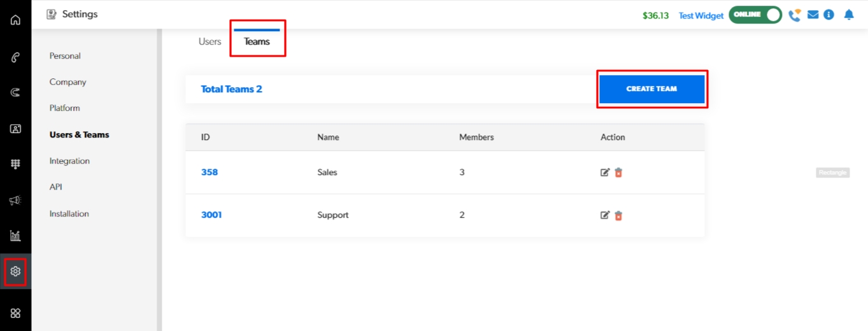Select the Teams tab

(257, 41)
